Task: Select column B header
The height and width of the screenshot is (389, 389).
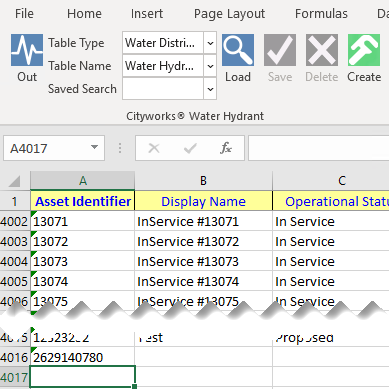Action: 203,181
